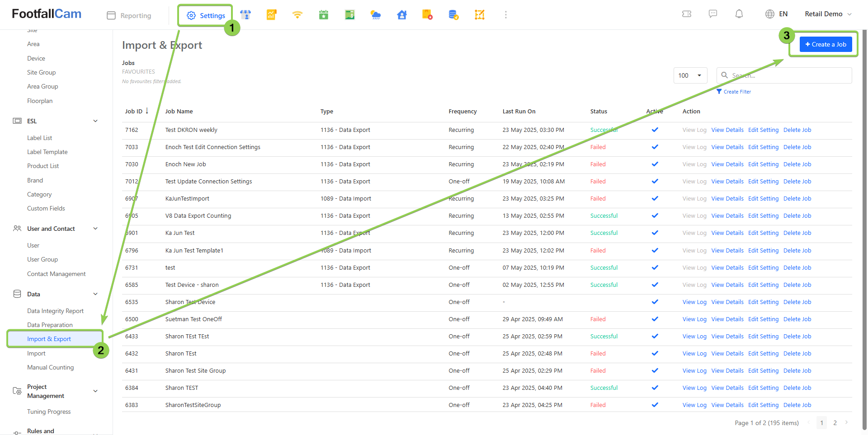
Task: Click the jobs Search input field
Action: pos(789,75)
